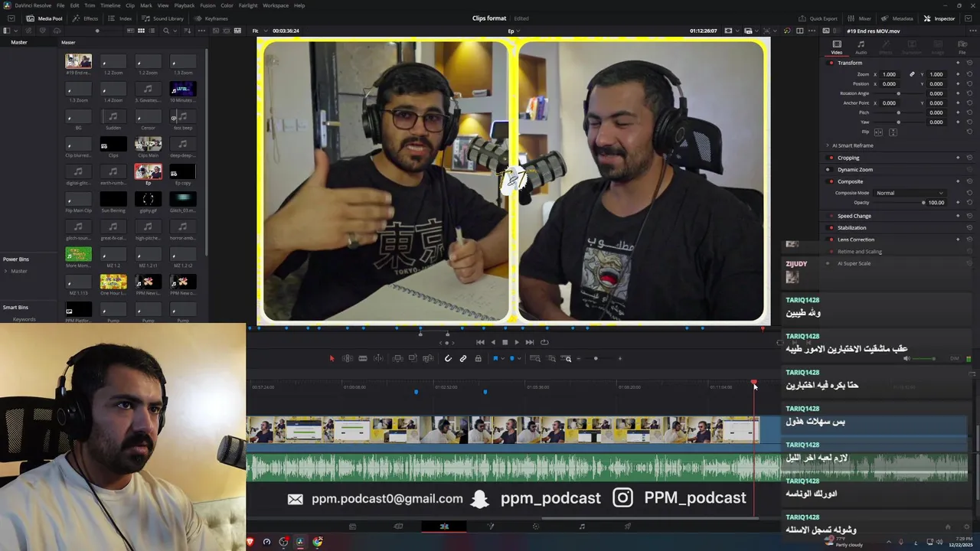980x551 pixels.
Task: Open the Fairlight menu
Action: coord(248,5)
